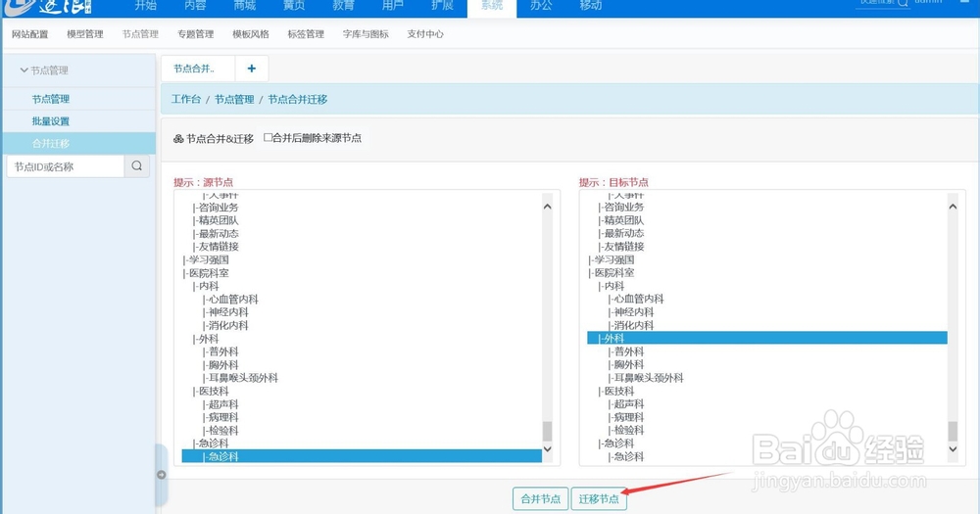The image size is (980, 514).
Task: Go to 节点管理 submenu in top bar
Action: click(140, 34)
